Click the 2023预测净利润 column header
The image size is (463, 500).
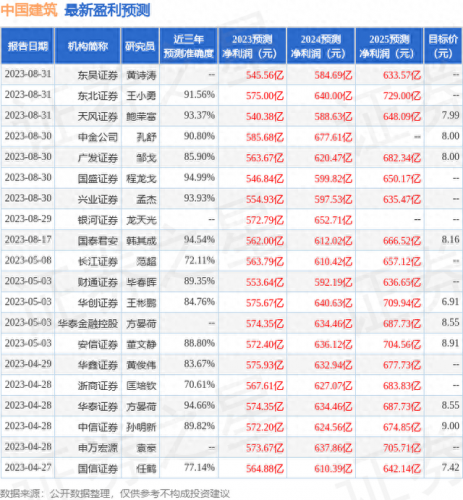point(252,46)
